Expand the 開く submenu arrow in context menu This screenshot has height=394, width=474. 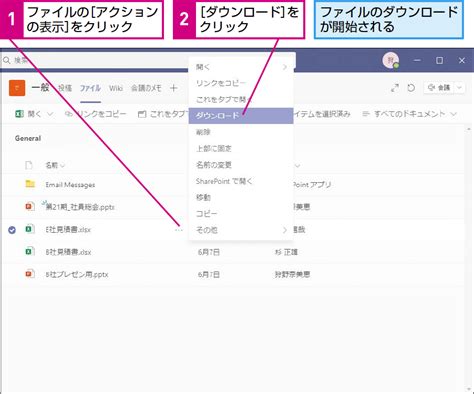tap(285, 67)
